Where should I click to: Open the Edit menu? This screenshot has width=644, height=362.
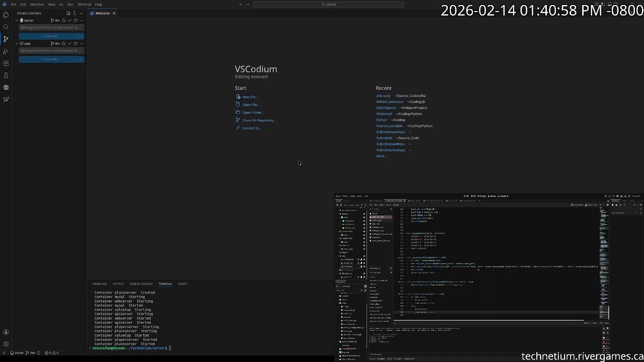(23, 5)
